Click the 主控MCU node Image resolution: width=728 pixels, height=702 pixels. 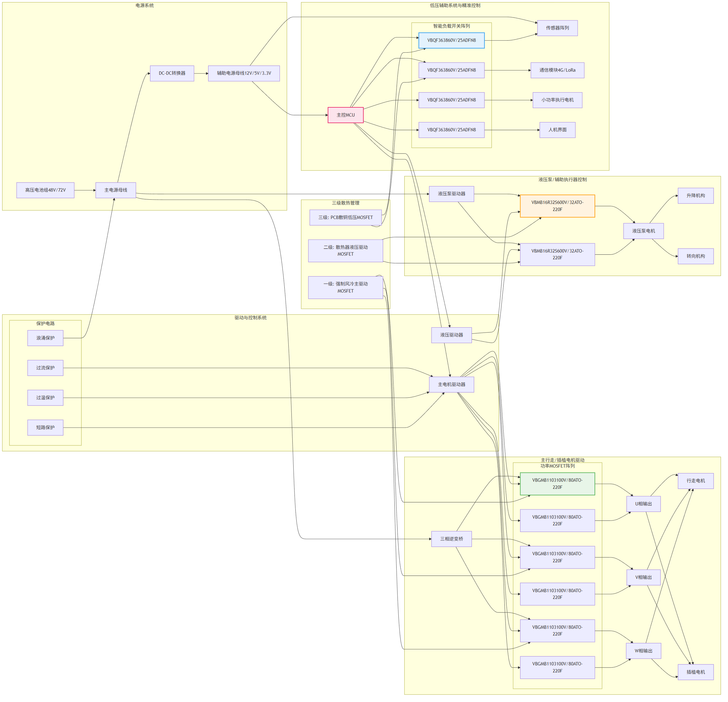point(345,115)
